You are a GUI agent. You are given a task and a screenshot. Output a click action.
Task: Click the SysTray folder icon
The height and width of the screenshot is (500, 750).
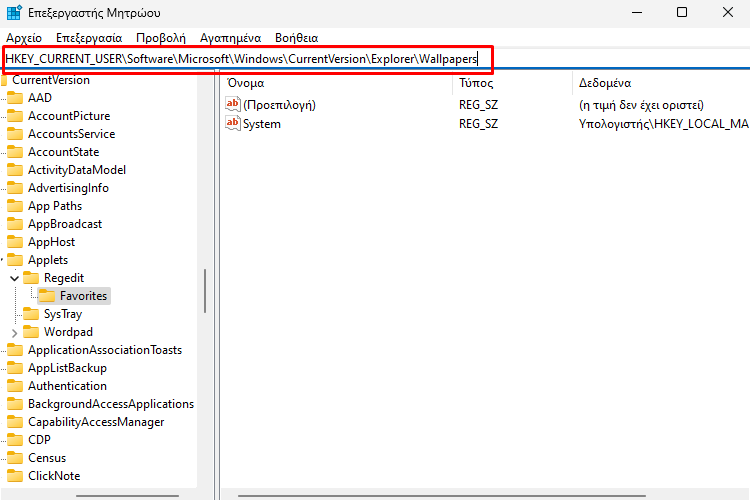pyautogui.click(x=31, y=314)
